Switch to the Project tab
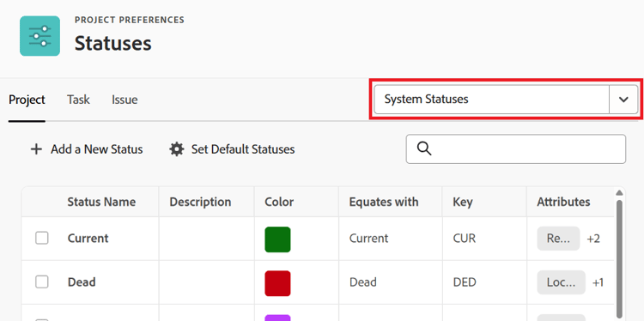The height and width of the screenshot is (321, 644). [27, 100]
